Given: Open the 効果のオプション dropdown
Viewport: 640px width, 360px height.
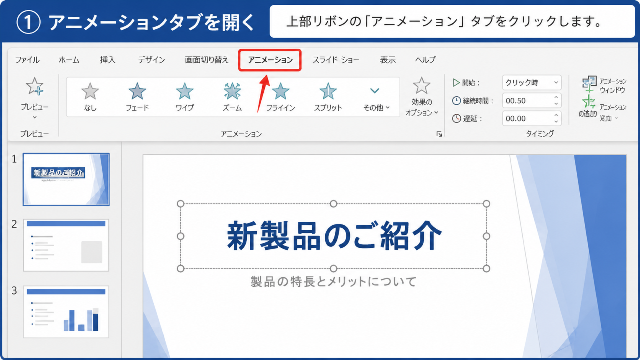Looking at the screenshot, I should tap(422, 97).
